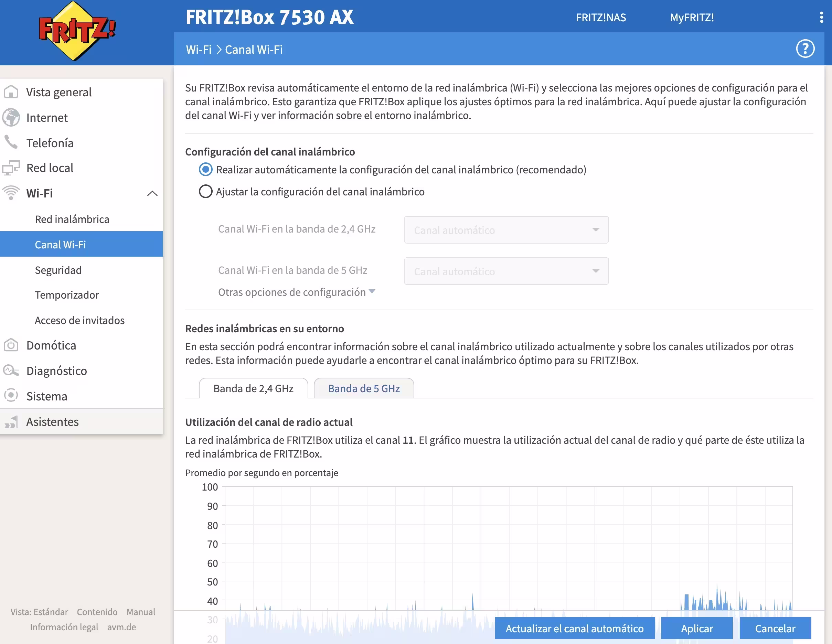832x644 pixels.
Task: Open Asistentes menu item
Action: 82,421
